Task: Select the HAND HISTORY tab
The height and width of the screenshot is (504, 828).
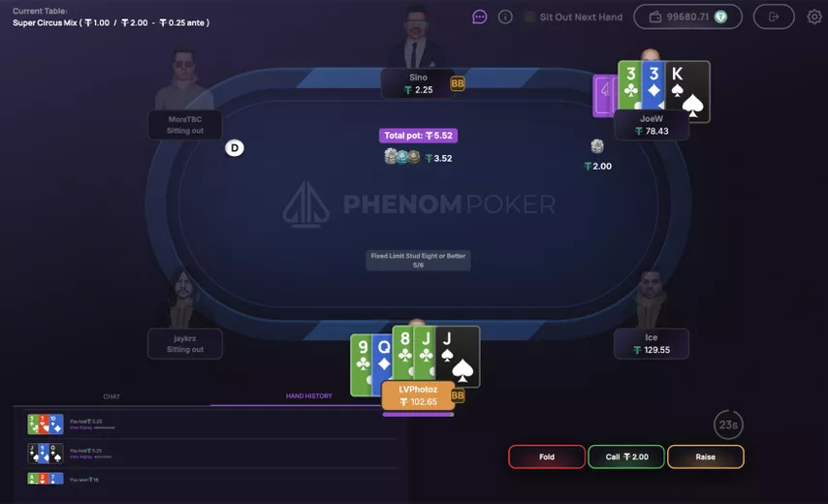Action: pyautogui.click(x=309, y=395)
